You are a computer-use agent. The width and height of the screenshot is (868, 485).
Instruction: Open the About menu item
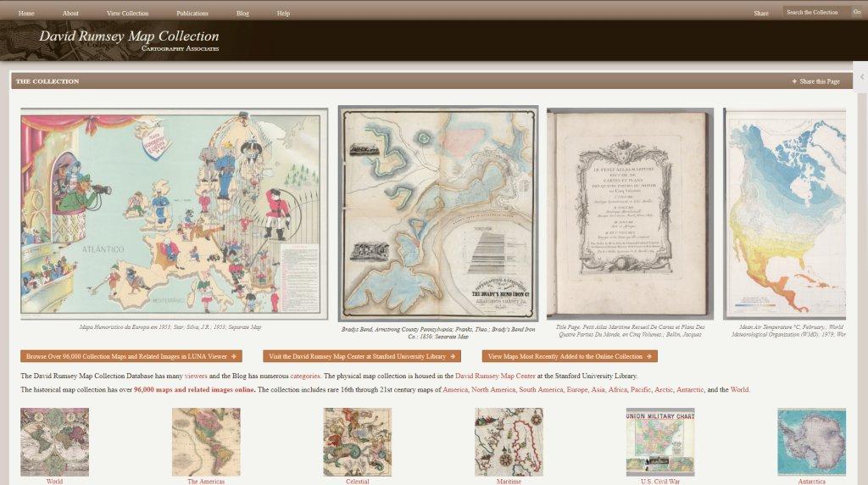click(70, 13)
